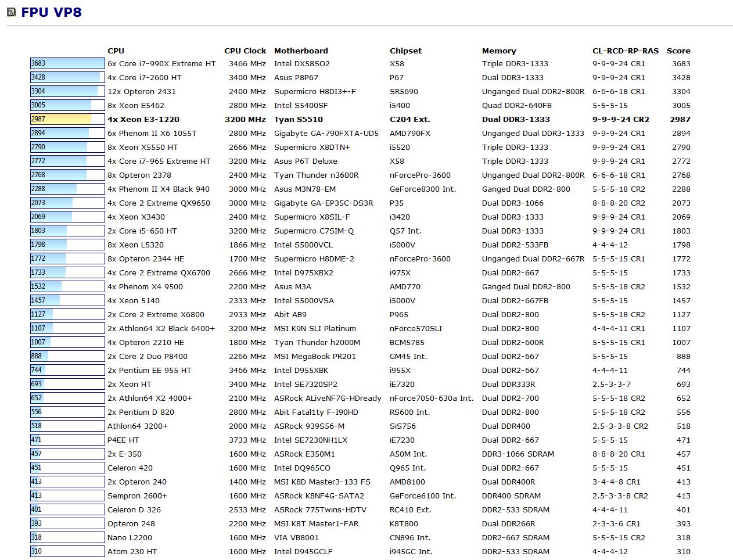The width and height of the screenshot is (733, 560).
Task: Click the 9-9-9-24 CR2 timing cell
Action: click(x=621, y=119)
